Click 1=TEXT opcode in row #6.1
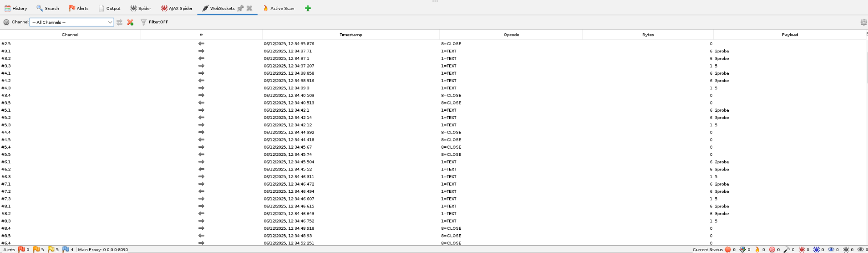 (x=448, y=162)
